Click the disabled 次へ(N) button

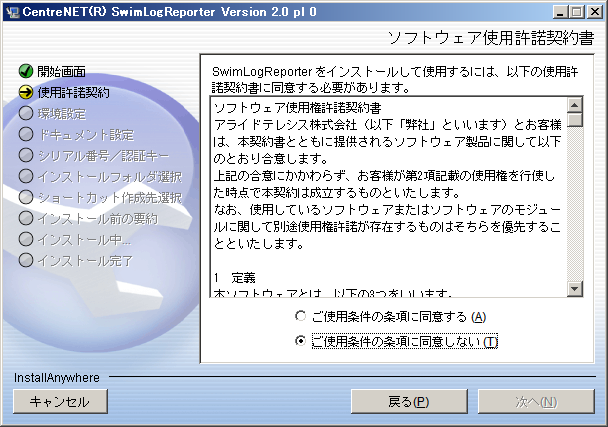tap(536, 401)
